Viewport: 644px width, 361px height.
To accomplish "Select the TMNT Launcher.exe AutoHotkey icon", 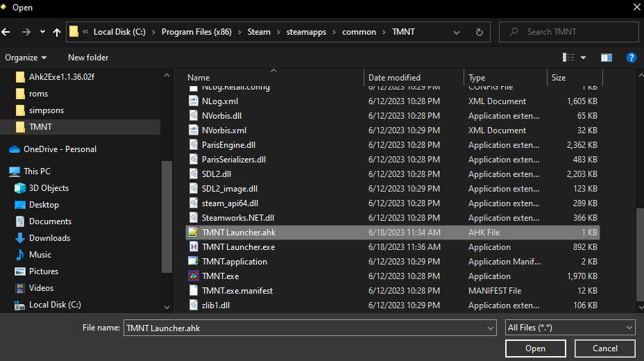I will click(194, 247).
